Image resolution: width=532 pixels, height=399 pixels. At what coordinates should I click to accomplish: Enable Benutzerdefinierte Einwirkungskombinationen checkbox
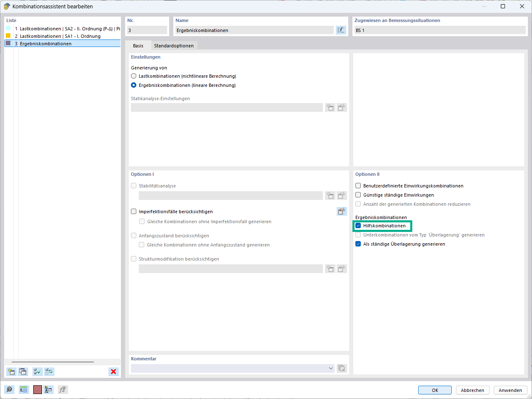[x=358, y=186]
